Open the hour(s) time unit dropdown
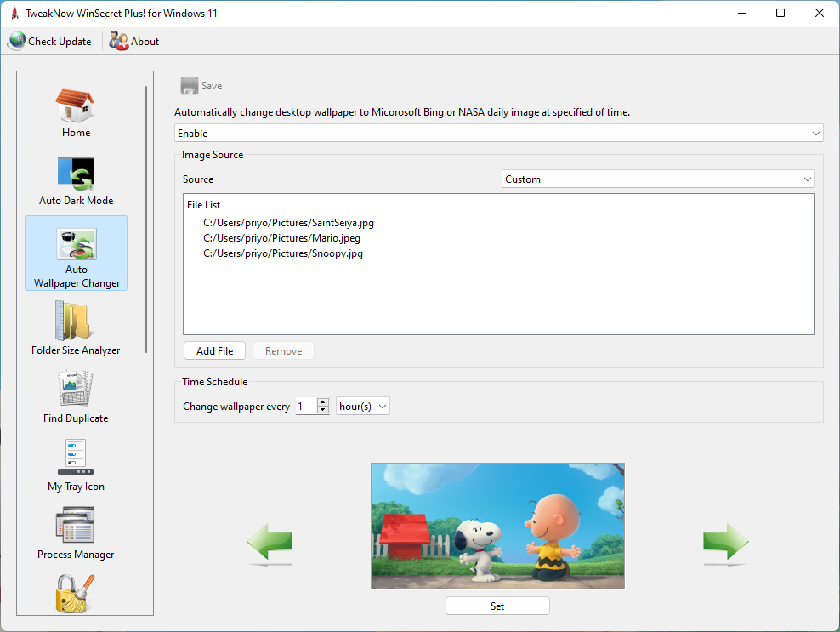The height and width of the screenshot is (632, 840). pos(363,407)
